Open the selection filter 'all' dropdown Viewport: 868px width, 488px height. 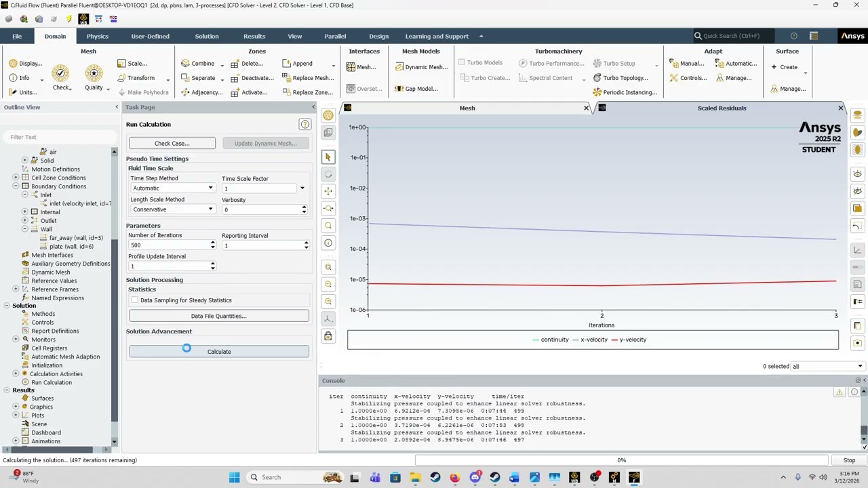pyautogui.click(x=827, y=367)
